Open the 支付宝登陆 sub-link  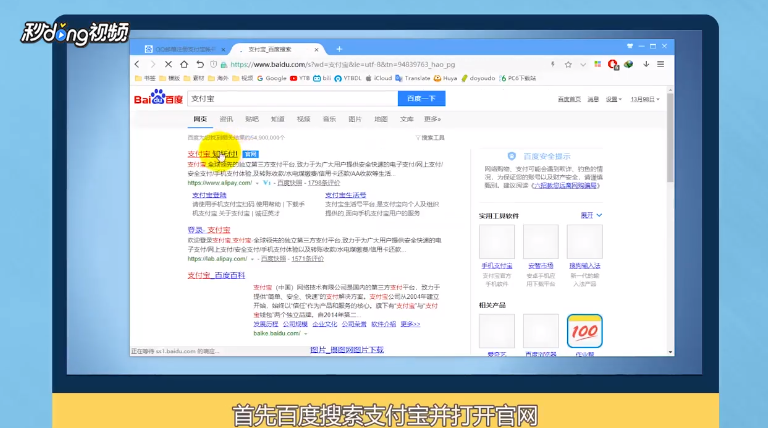click(209, 195)
